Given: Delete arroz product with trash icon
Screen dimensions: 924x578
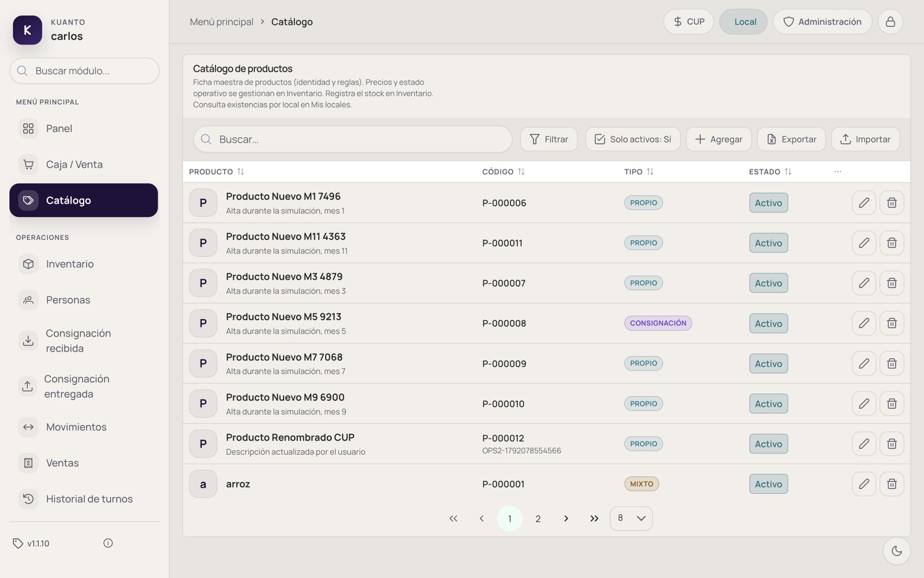Looking at the screenshot, I should pos(892,484).
